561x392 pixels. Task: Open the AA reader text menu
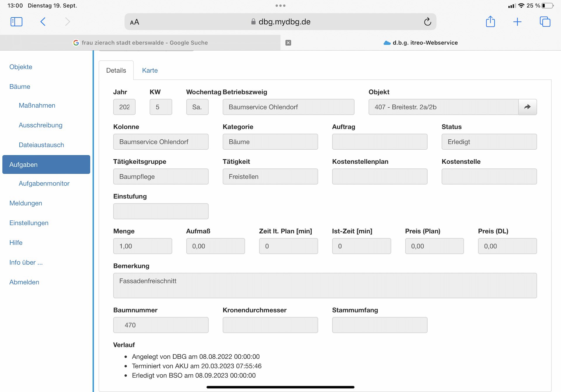click(134, 22)
